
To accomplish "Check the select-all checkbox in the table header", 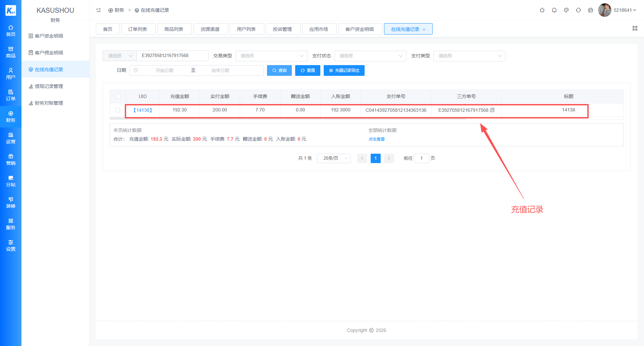I will tap(118, 96).
